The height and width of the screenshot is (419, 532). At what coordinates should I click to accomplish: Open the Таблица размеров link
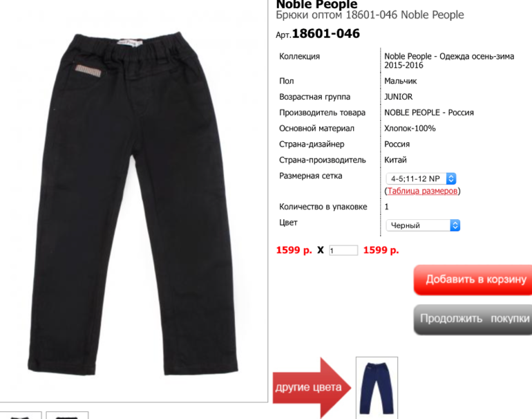pos(422,191)
